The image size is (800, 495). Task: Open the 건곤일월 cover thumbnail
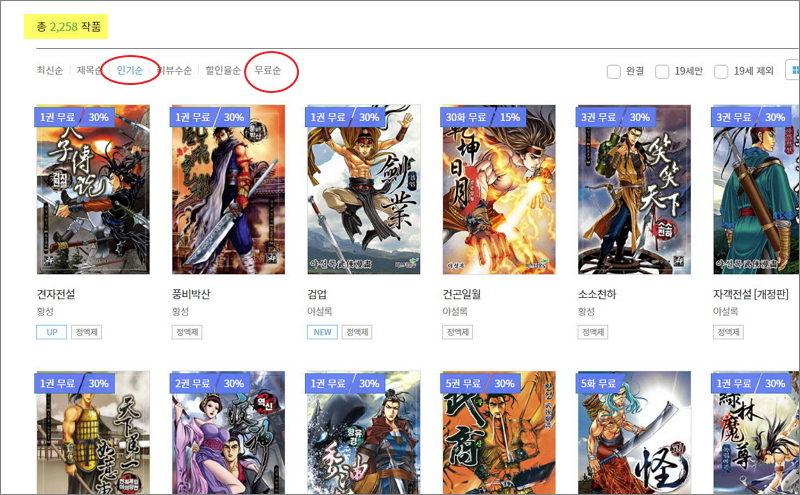point(499,190)
